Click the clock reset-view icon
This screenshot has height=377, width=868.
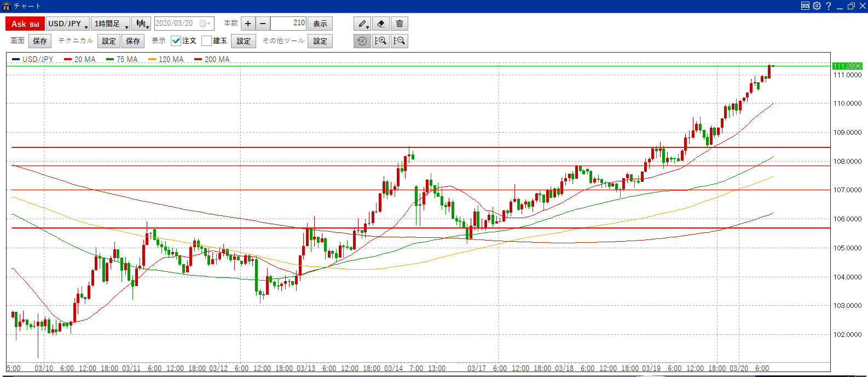pyautogui.click(x=362, y=41)
